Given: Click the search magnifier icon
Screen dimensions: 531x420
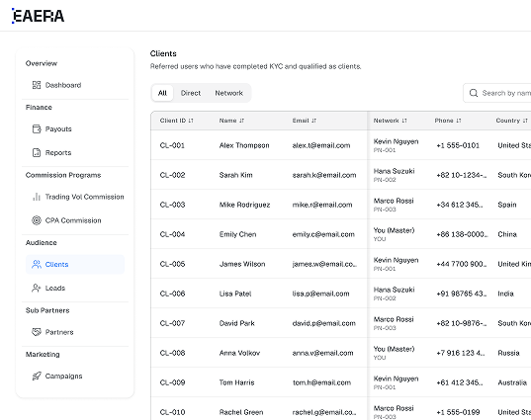Looking at the screenshot, I should [x=474, y=93].
